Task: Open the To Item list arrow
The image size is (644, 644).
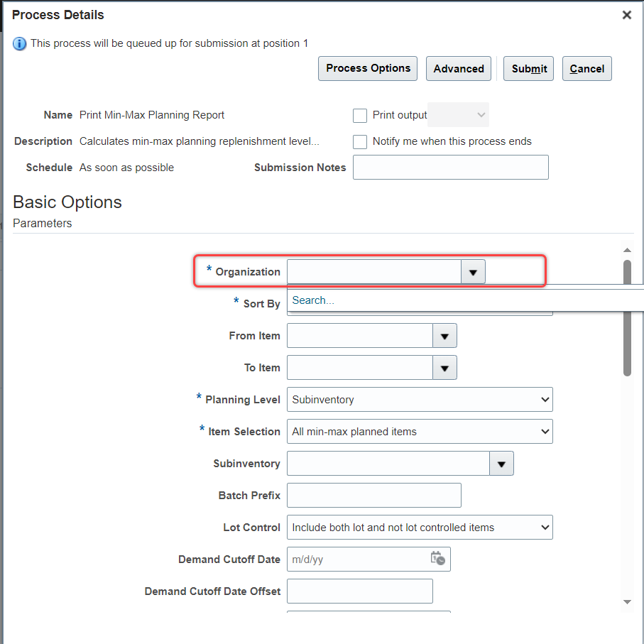Action: coord(444,367)
